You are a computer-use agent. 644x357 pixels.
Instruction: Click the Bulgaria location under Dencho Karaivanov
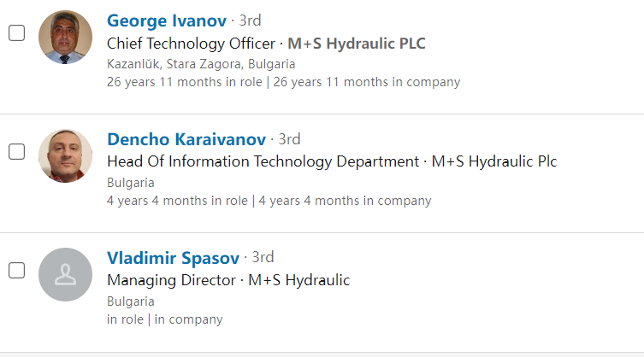[x=130, y=183]
